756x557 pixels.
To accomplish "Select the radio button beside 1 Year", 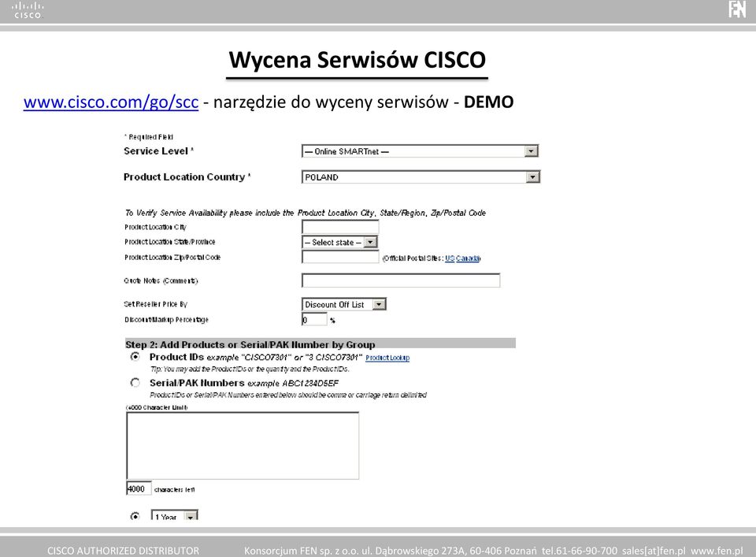I will [135, 516].
